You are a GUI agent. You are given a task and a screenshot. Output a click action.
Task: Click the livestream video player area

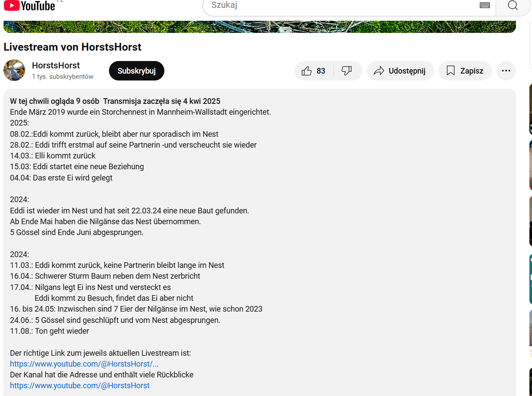click(260, 27)
